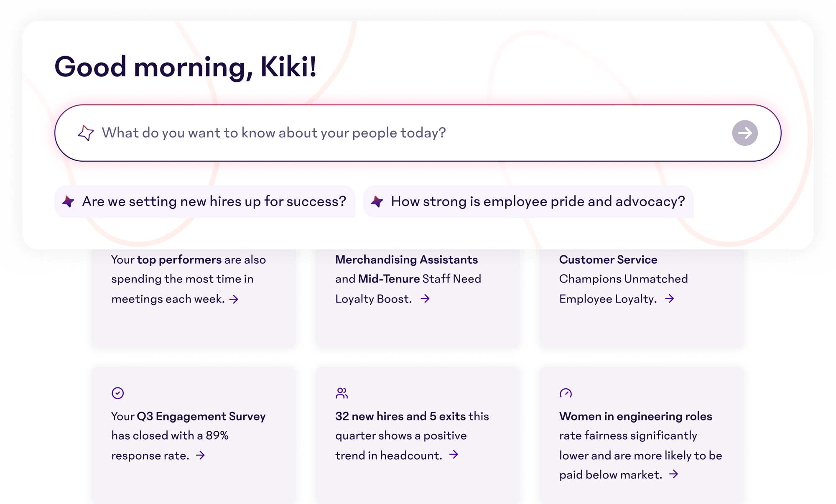Open the 32 new hires and 5 exits card
Image resolution: width=836 pixels, height=504 pixels.
click(412, 435)
